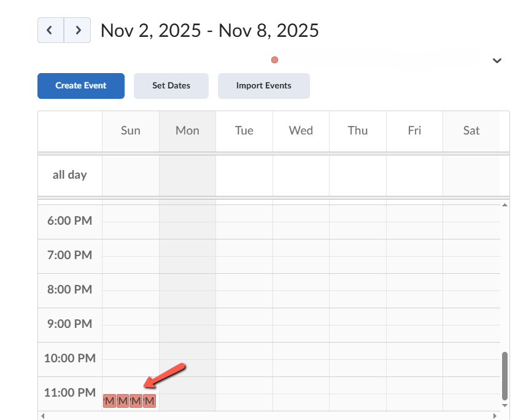The image size is (526, 420).
Task: Click the red dot on the top progress bar
Action: click(x=274, y=60)
